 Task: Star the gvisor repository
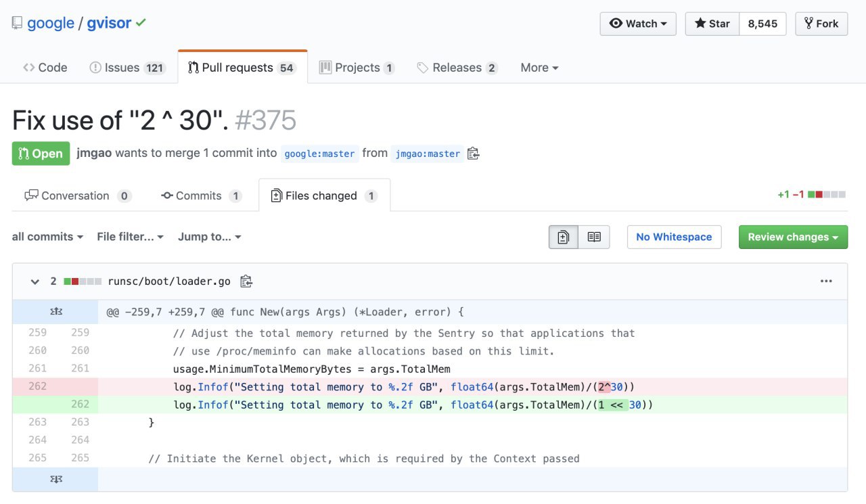712,24
